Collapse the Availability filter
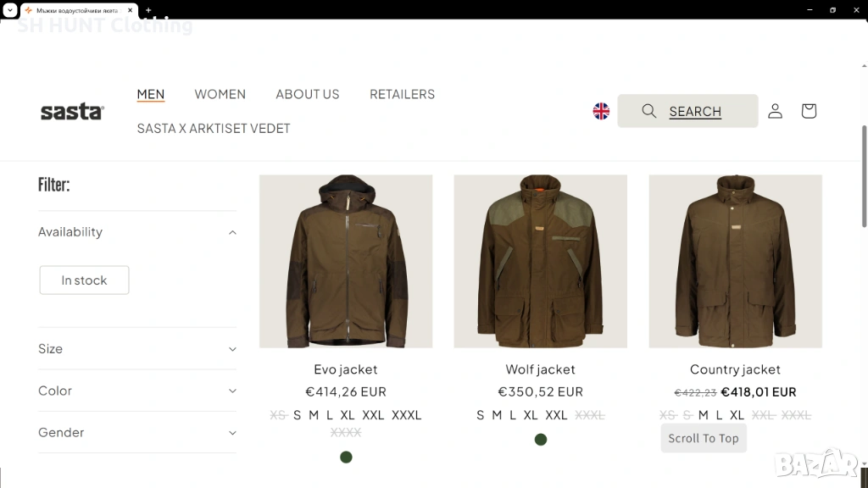 point(137,232)
